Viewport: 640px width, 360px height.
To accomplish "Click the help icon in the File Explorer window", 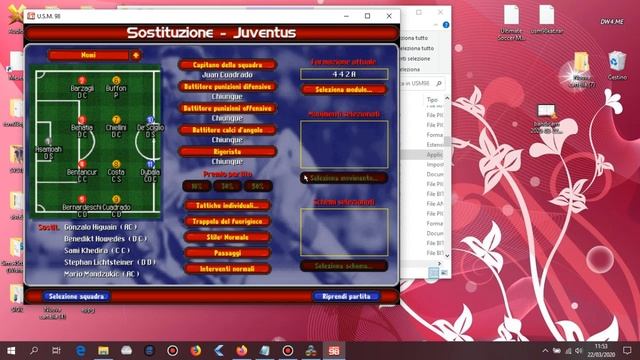I will point(446,25).
